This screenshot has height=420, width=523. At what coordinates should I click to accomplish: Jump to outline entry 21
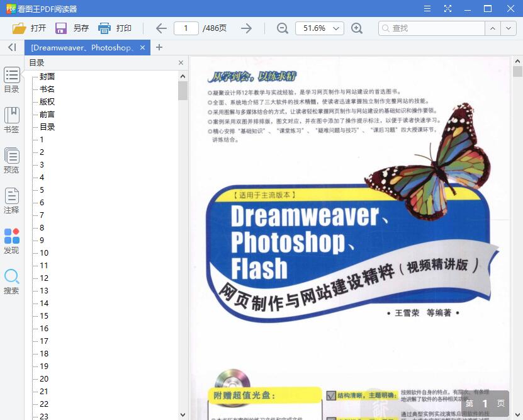(44, 391)
